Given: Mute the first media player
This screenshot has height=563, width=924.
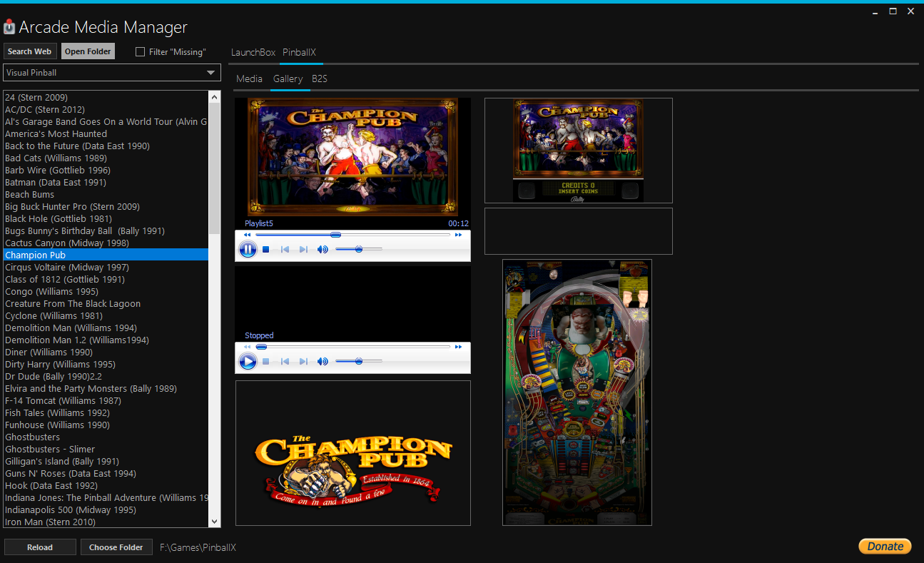Looking at the screenshot, I should coord(323,249).
